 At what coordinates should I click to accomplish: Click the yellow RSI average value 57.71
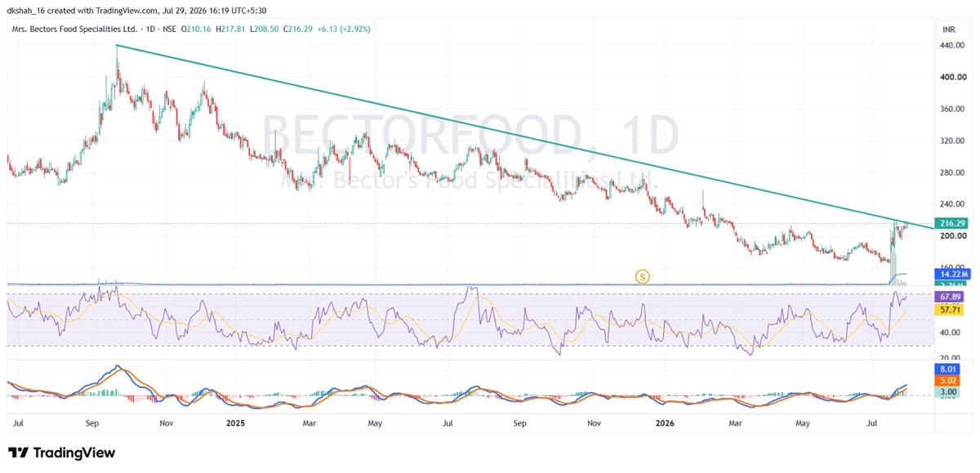coord(951,310)
